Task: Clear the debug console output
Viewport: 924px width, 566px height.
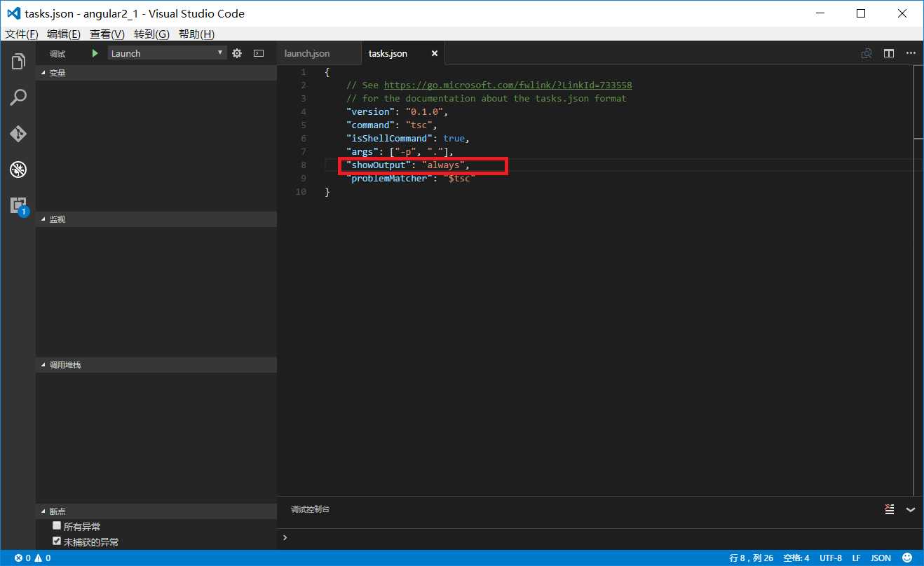Action: tap(890, 509)
